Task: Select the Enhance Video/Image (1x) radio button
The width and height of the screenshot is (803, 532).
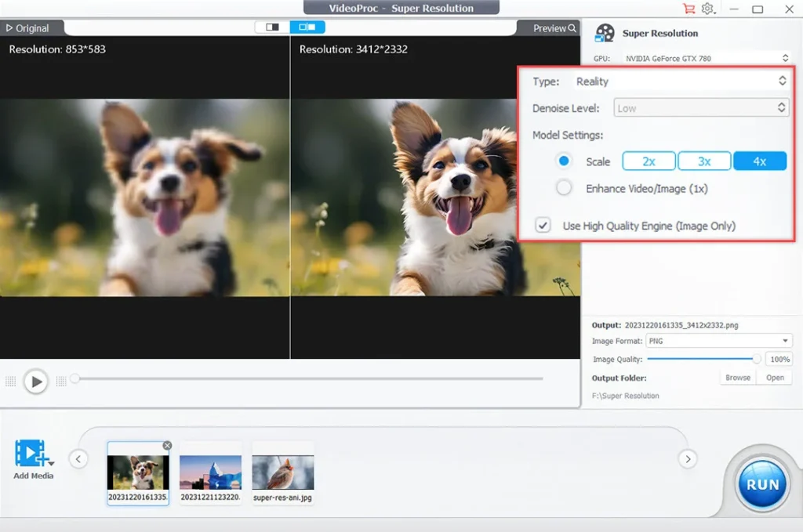Action: tap(562, 187)
